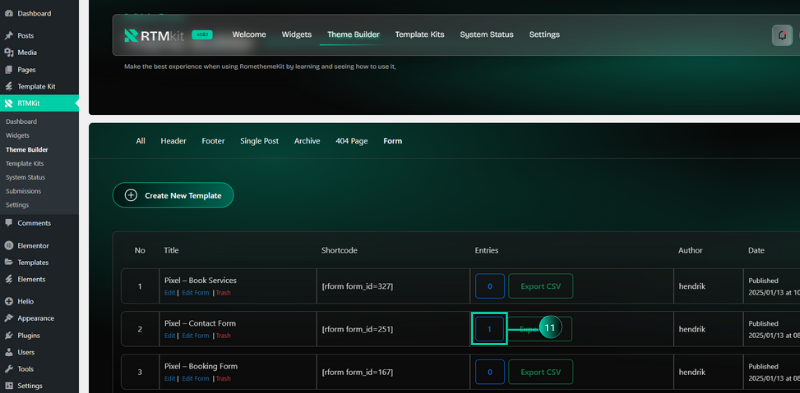Click the Pixel – Contact Form title
Viewport: 800px width, 393px height.
click(200, 324)
